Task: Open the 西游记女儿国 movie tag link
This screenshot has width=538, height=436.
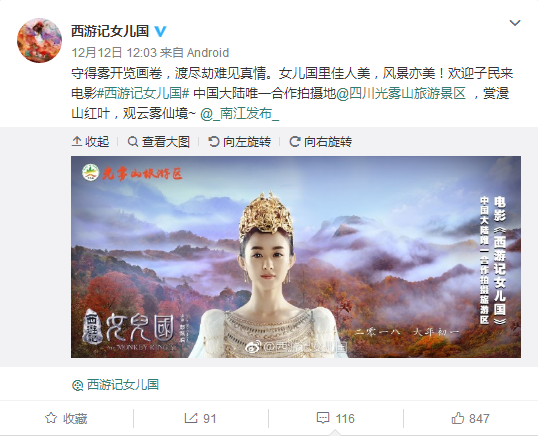Action: [122, 385]
